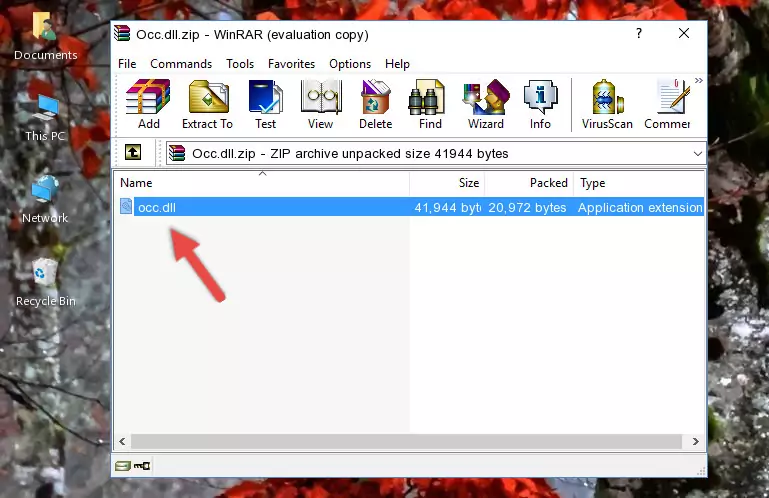The height and width of the screenshot is (498, 769).
Task: Open the Help menu
Action: [397, 64]
